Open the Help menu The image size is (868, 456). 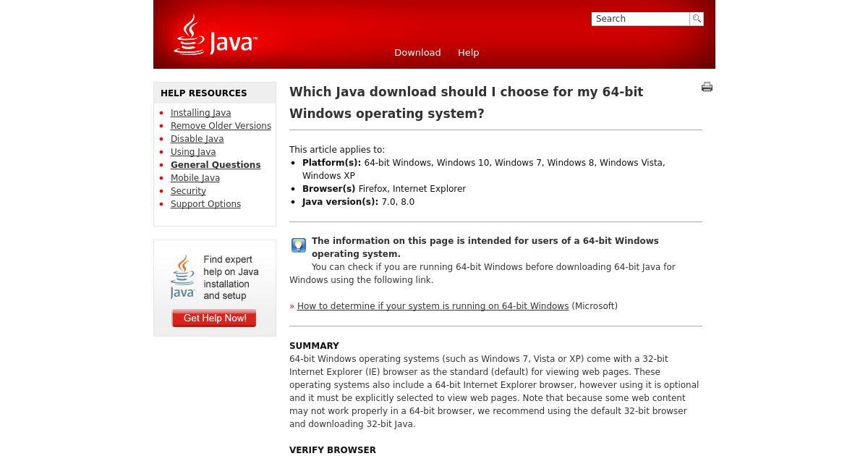[468, 52]
